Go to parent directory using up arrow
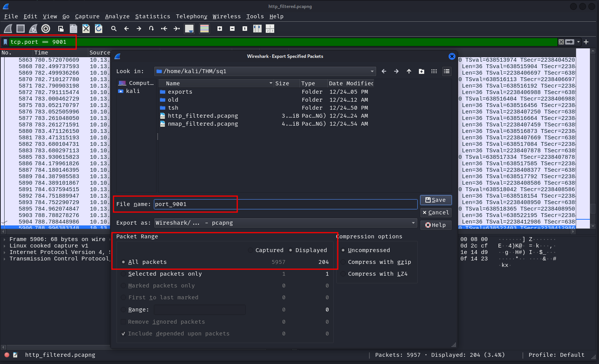Image resolution: width=599 pixels, height=364 pixels. click(409, 71)
